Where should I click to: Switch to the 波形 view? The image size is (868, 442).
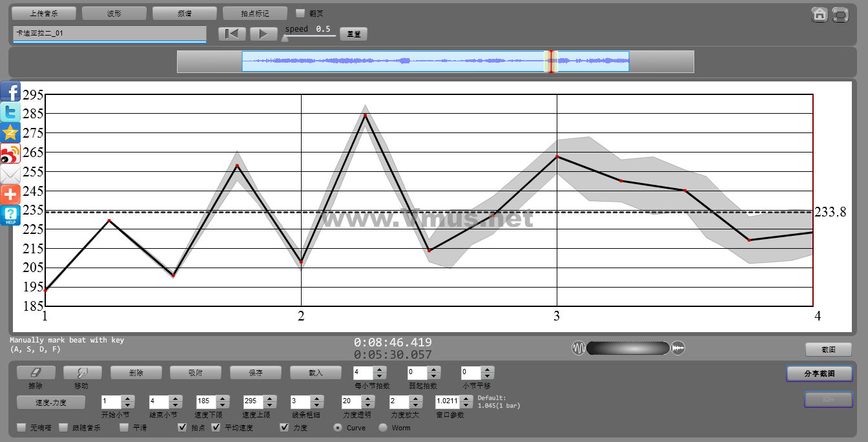pos(114,13)
